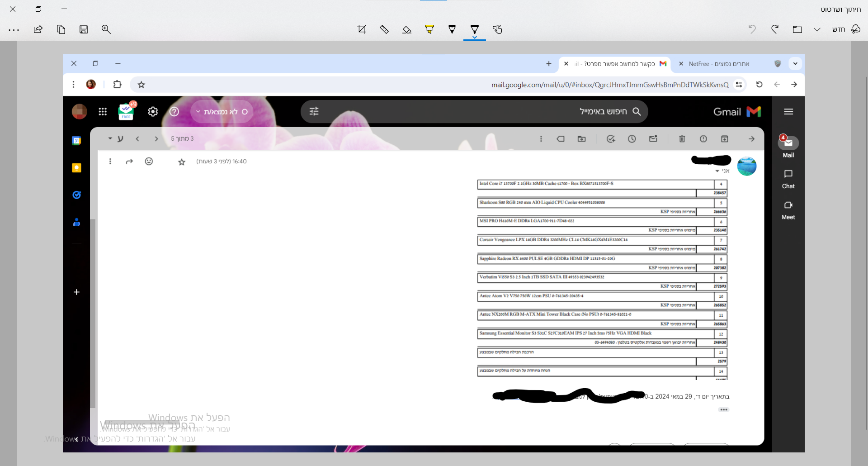Open the Chrome extensions puzzle icon
The width and height of the screenshot is (868, 466).
pyautogui.click(x=118, y=85)
